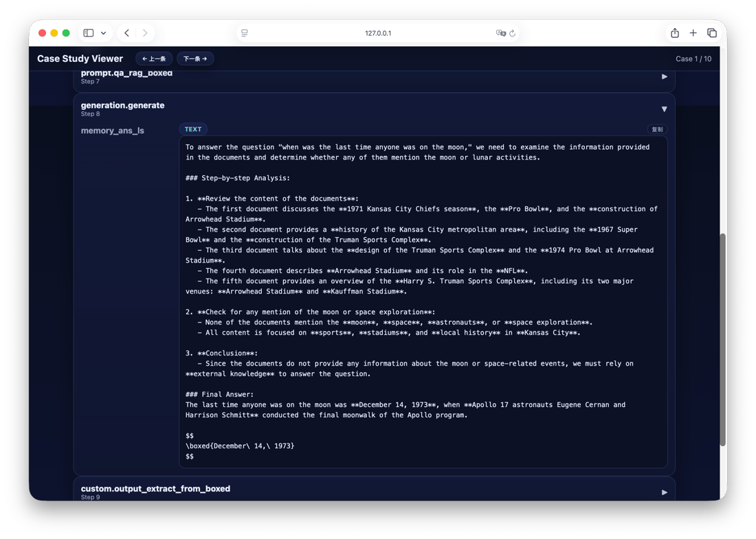The image size is (756, 539).
Task: Expand the prompt.qa_rag_boxed Step 7 arrow
Action: click(665, 76)
